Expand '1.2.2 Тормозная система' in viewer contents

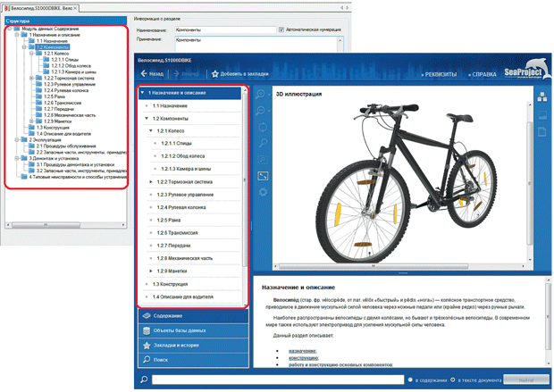151,182
